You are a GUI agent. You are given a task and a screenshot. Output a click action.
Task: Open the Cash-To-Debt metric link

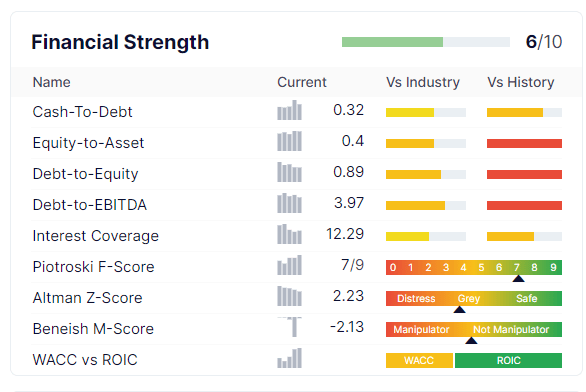click(x=83, y=112)
